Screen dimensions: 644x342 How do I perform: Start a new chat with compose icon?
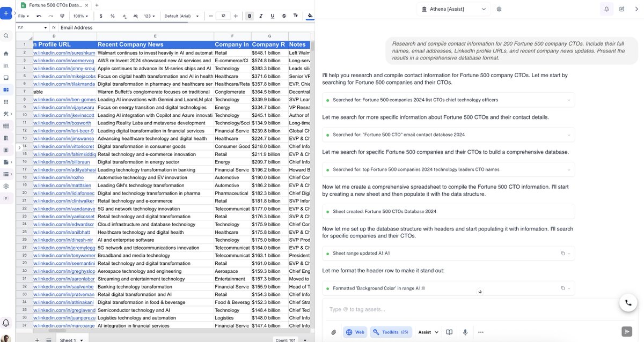coord(621,9)
